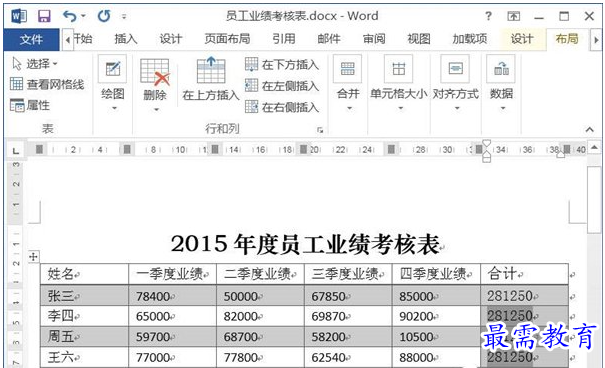This screenshot has height=368, width=605.
Task: Click the 单元格大小 icon
Action: [x=399, y=69]
